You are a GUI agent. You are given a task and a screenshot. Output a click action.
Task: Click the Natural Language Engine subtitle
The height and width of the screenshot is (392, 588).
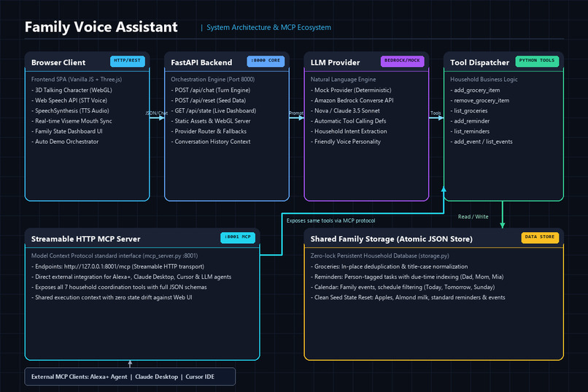pyautogui.click(x=343, y=80)
